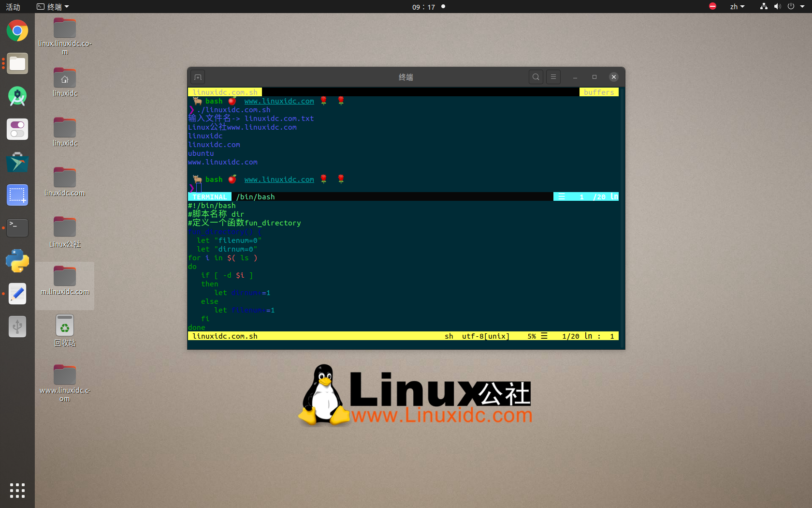Open the 活动 activities overview
The width and height of the screenshot is (812, 508).
tap(13, 6)
